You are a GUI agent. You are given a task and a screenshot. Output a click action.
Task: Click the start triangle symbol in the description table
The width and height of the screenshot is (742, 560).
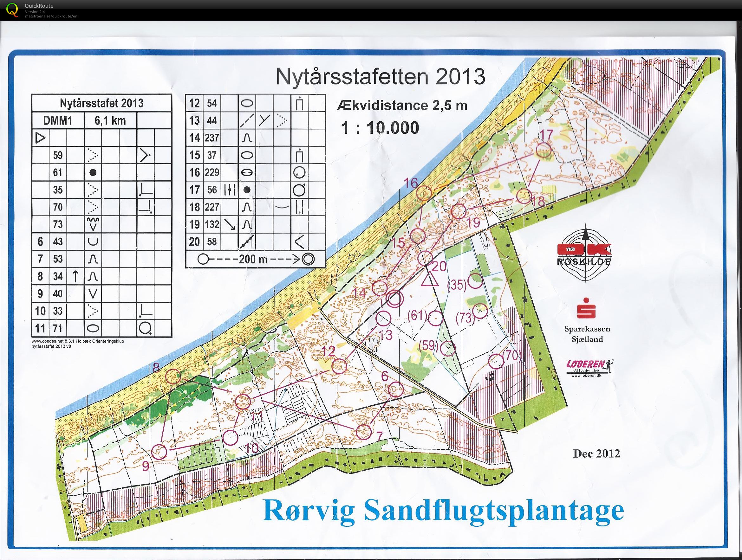(40, 138)
